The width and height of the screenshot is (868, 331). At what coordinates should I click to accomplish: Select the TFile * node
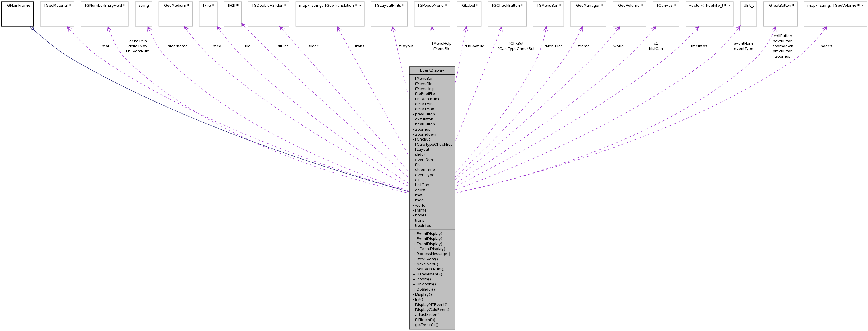coord(208,14)
